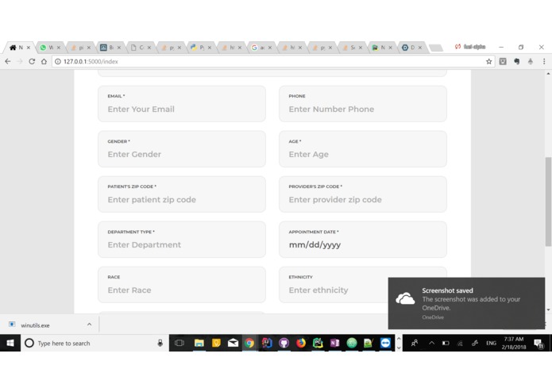Screen dimensions: 552x392
Task: Click the Enter Number Phone field
Action: 363,104
